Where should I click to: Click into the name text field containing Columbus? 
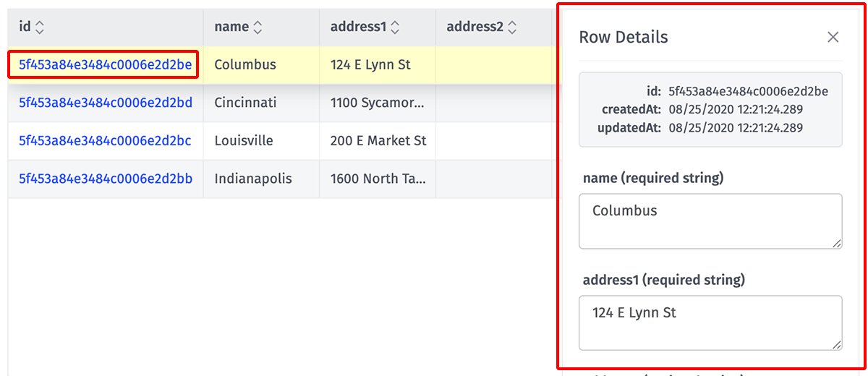pos(710,221)
